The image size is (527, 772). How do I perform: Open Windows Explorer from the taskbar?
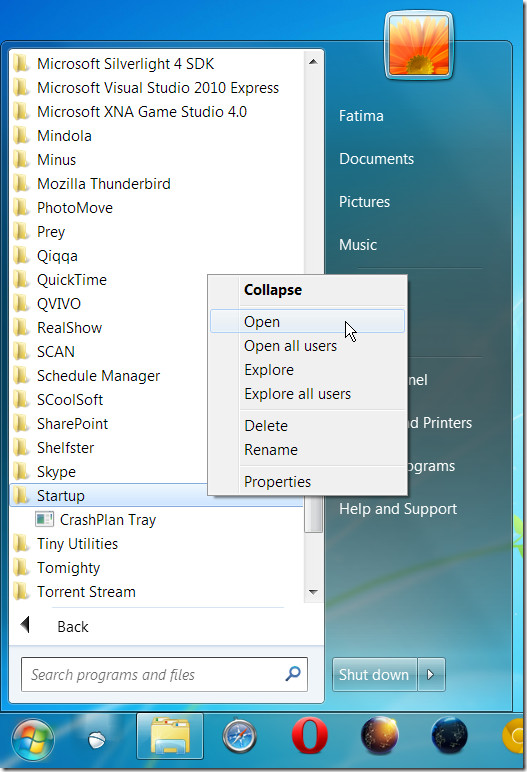click(x=170, y=737)
